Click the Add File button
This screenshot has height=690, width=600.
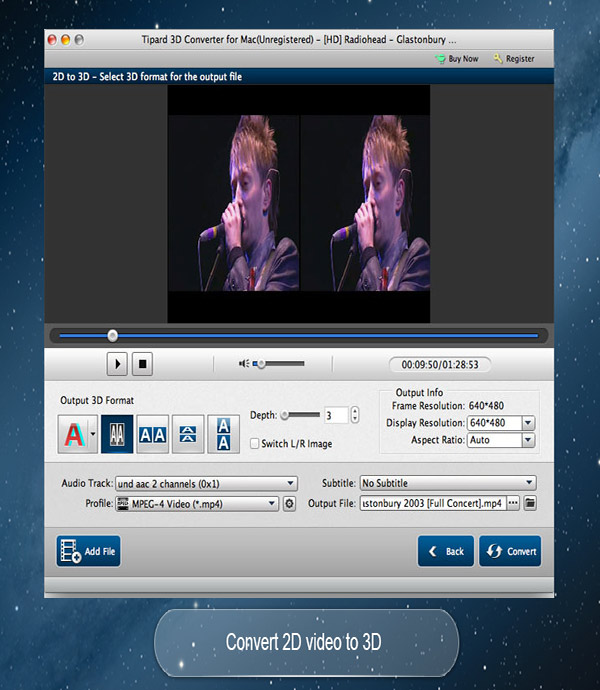pos(89,551)
